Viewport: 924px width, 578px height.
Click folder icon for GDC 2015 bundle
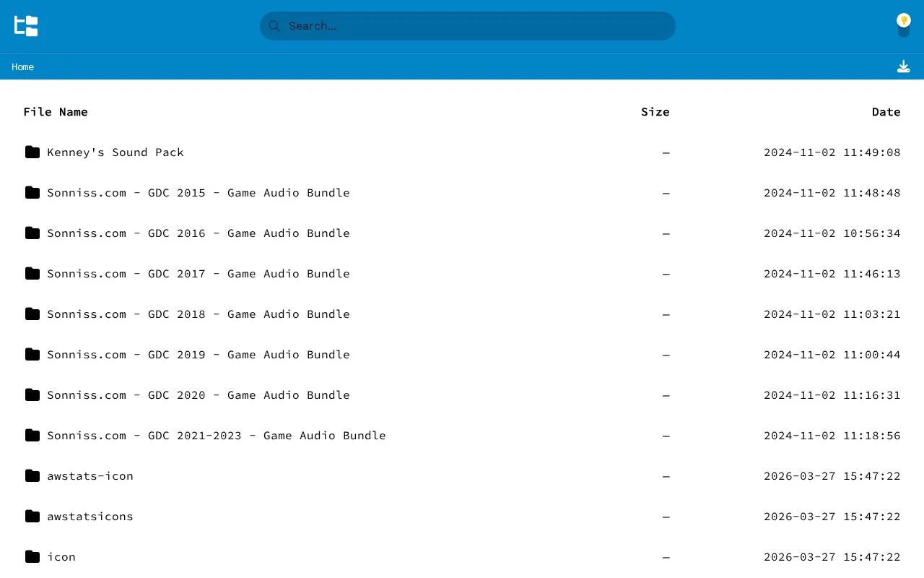tap(32, 192)
